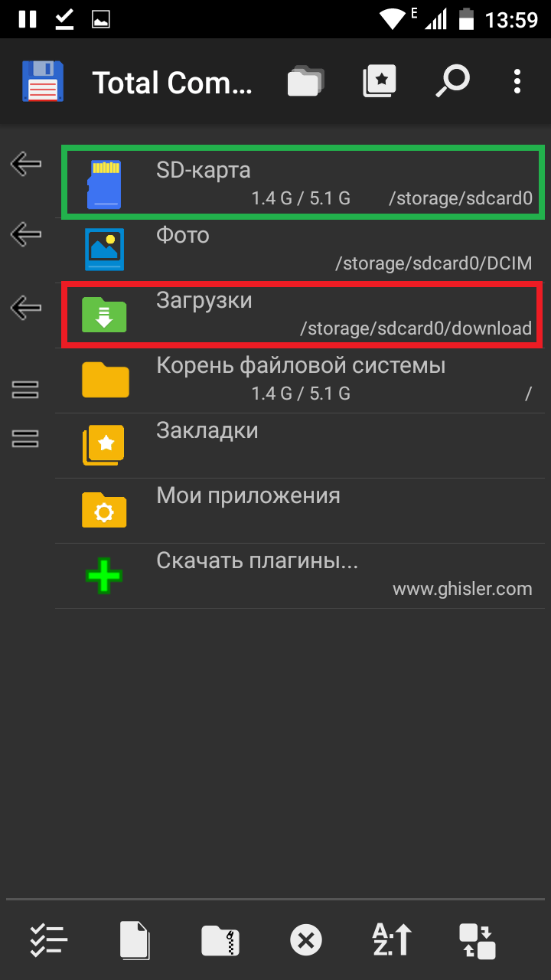Open the Фото folder entry

pos(303,250)
